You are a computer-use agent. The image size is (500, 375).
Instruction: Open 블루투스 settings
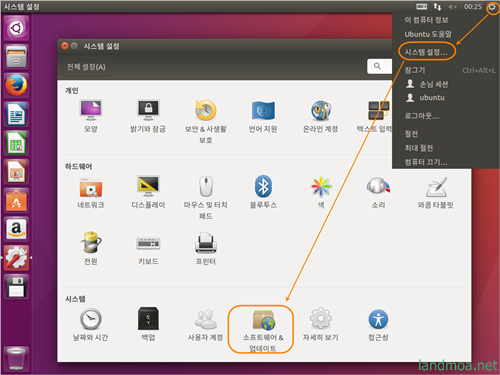coord(263,192)
